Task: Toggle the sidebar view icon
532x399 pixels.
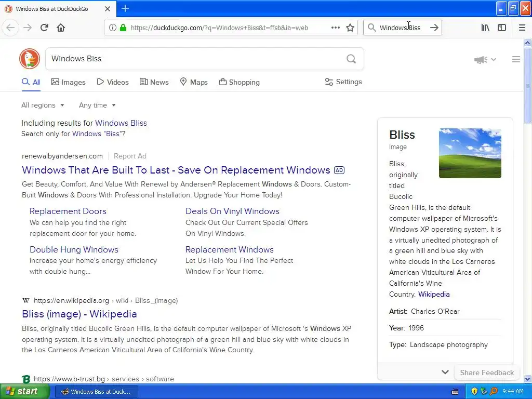Action: coord(502,28)
